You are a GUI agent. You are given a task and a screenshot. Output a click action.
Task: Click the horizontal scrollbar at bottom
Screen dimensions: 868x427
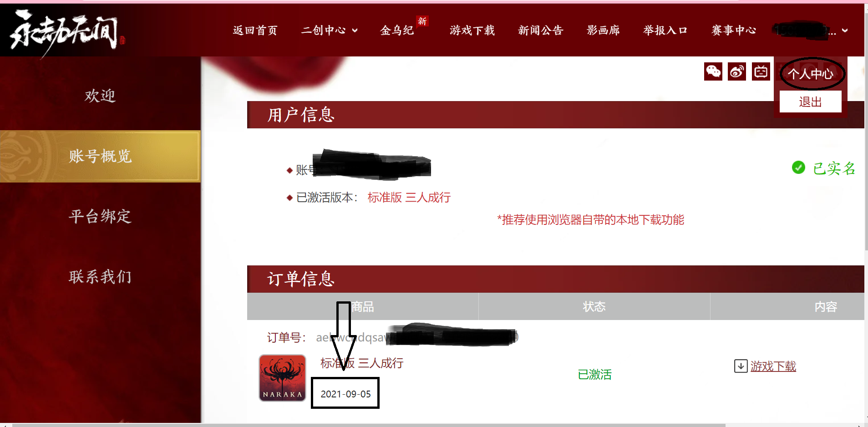369,425
